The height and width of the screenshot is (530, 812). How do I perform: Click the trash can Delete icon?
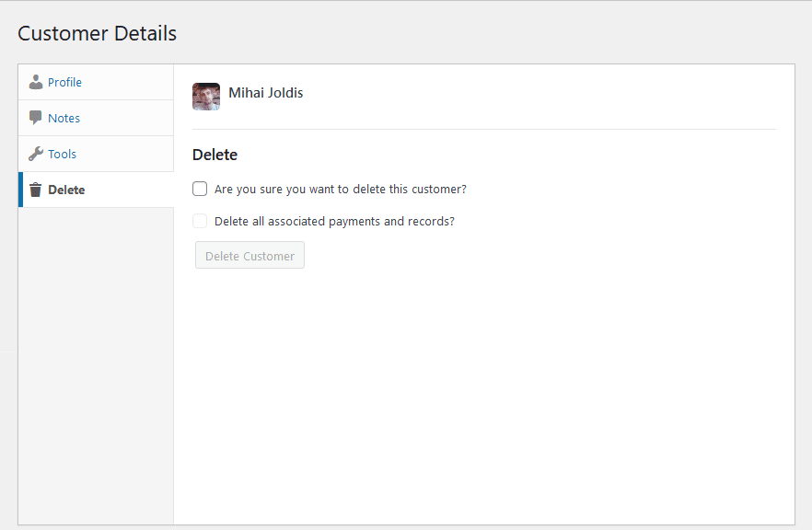[x=36, y=190]
